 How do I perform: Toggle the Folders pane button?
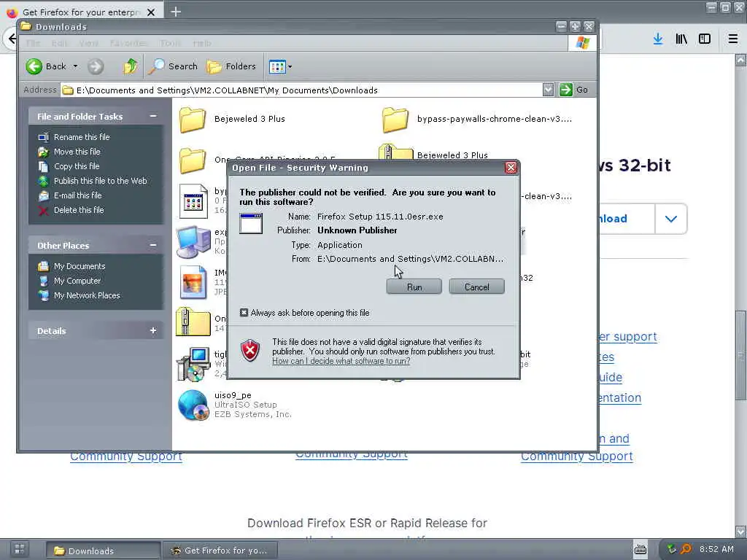click(x=231, y=66)
